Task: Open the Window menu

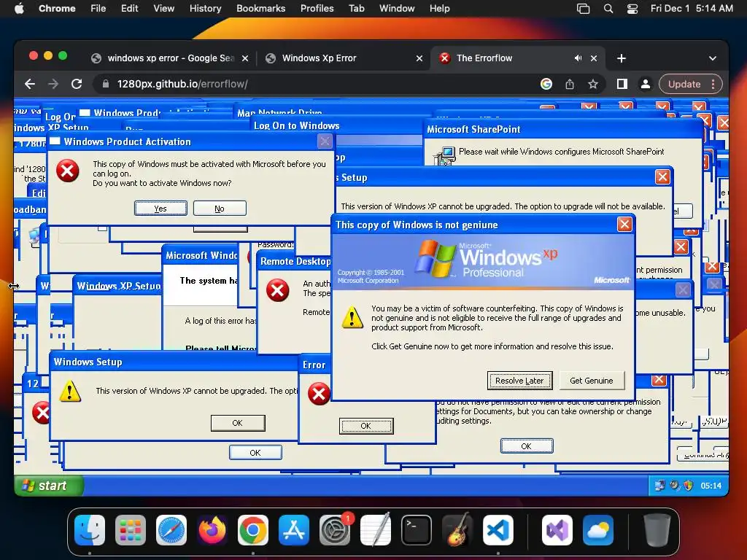Action: [x=397, y=8]
